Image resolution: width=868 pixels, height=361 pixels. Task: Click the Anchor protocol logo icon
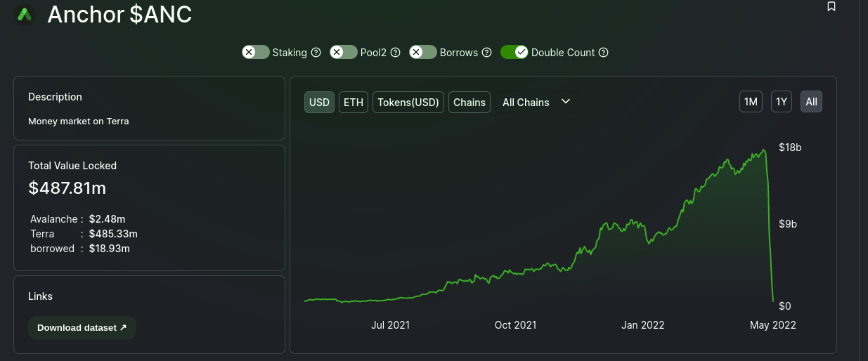(25, 14)
